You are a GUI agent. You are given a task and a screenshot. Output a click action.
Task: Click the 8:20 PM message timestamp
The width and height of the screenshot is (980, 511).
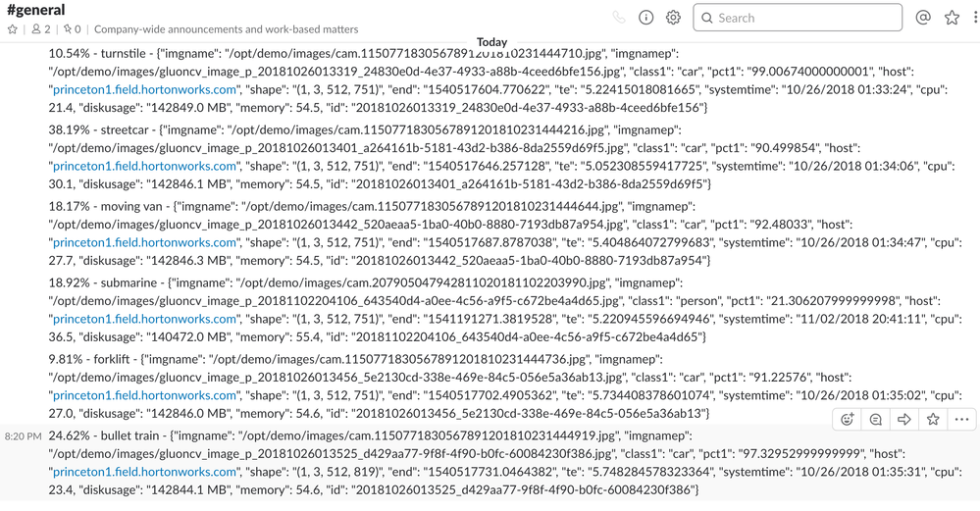click(24, 436)
